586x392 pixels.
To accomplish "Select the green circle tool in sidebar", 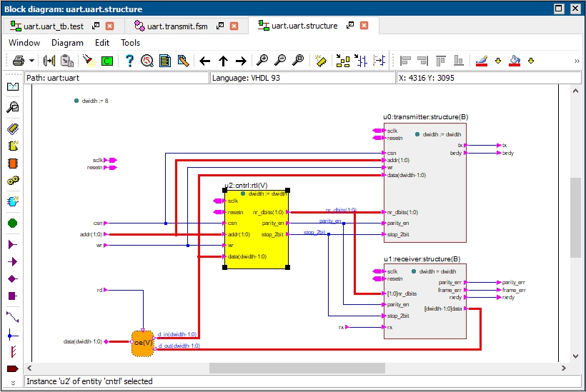I will click(12, 223).
